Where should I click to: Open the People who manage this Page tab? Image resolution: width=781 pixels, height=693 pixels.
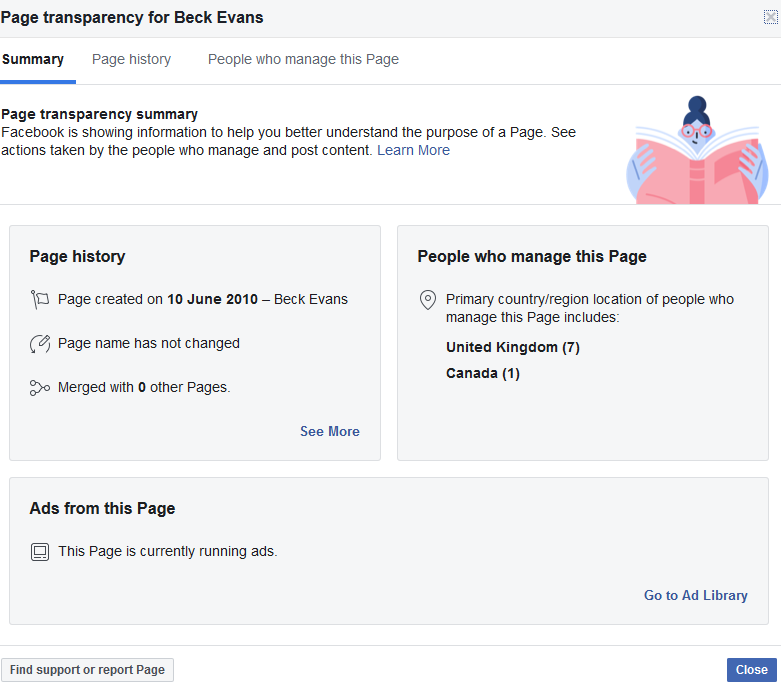[303, 59]
